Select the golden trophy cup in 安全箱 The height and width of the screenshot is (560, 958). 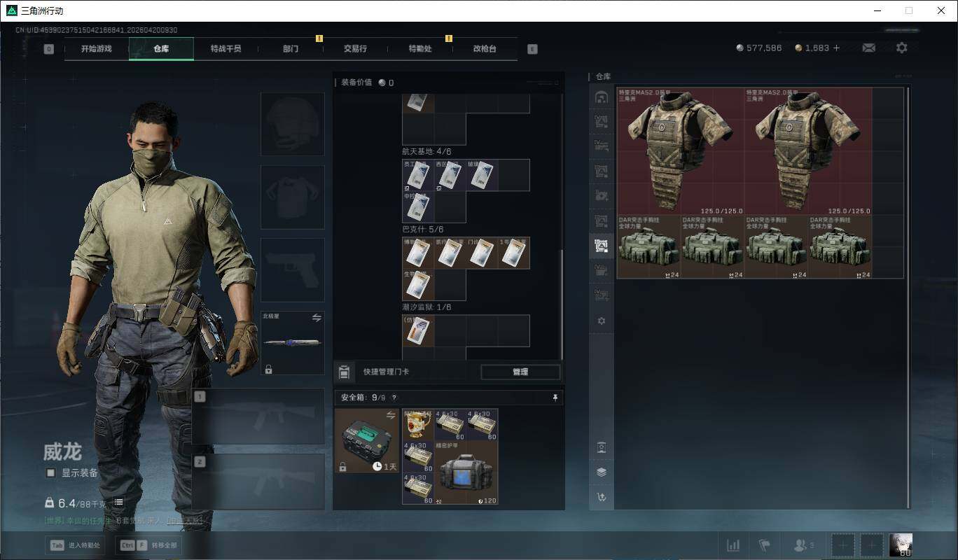[x=418, y=425]
